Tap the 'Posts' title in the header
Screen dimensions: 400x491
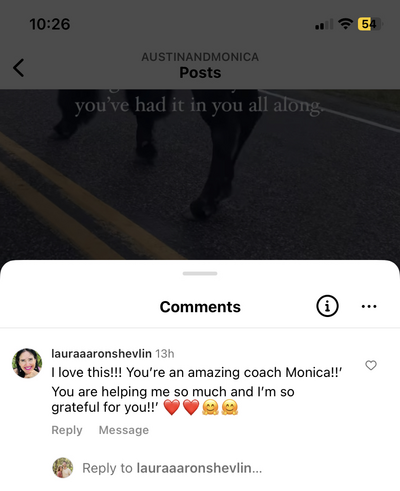200,73
